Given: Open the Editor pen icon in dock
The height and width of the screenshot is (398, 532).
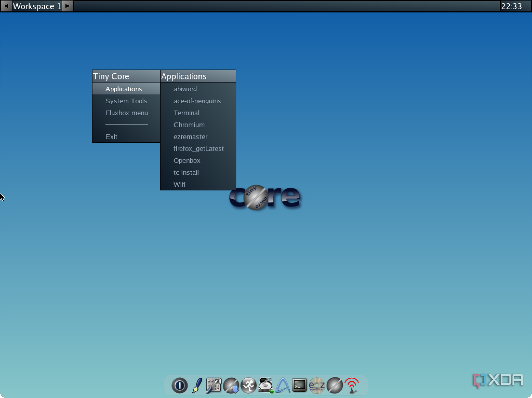Looking at the screenshot, I should tap(197, 385).
